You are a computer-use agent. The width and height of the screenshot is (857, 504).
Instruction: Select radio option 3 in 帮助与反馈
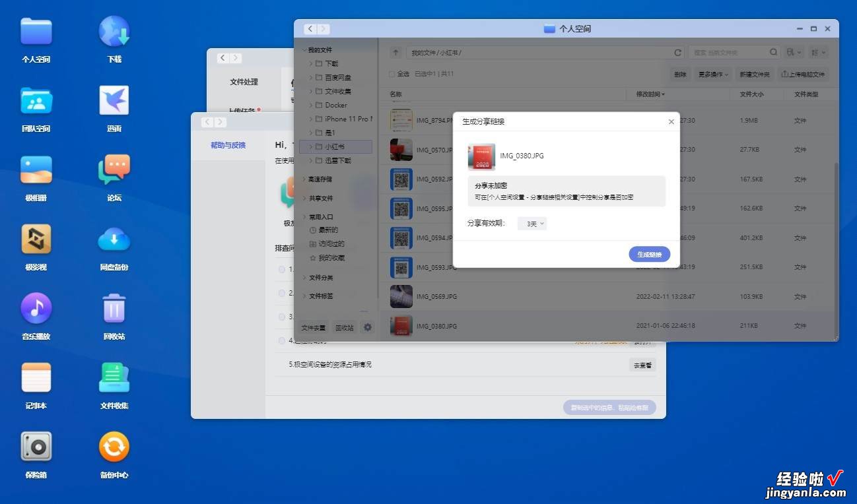point(282,317)
